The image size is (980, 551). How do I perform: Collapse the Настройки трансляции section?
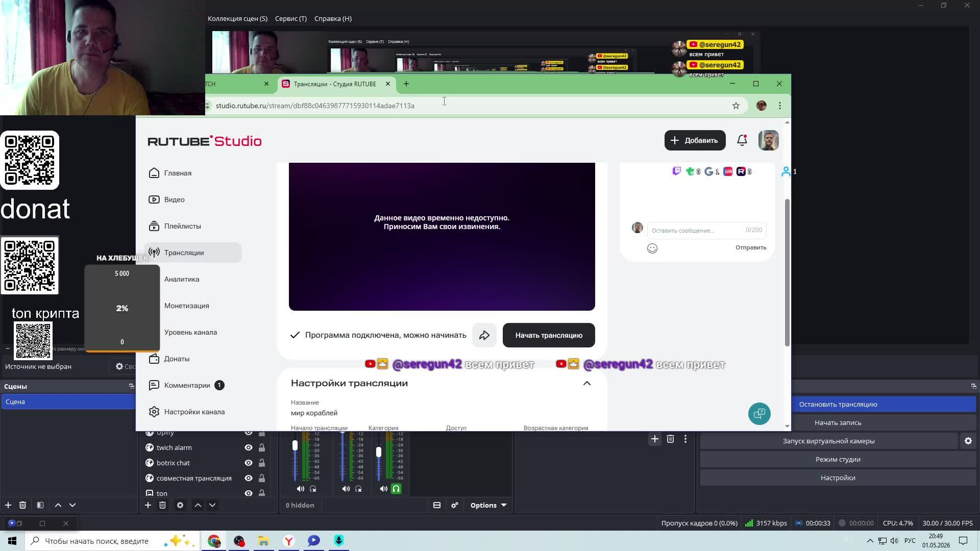(x=587, y=383)
